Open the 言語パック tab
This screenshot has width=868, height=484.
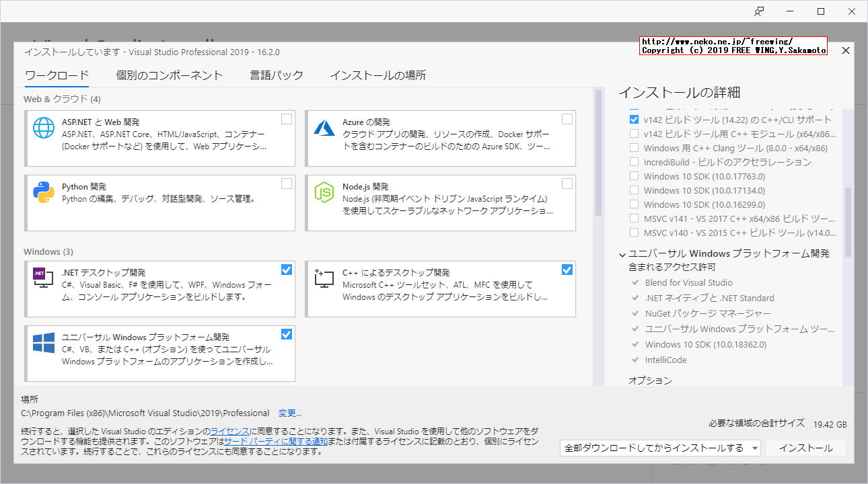[277, 75]
